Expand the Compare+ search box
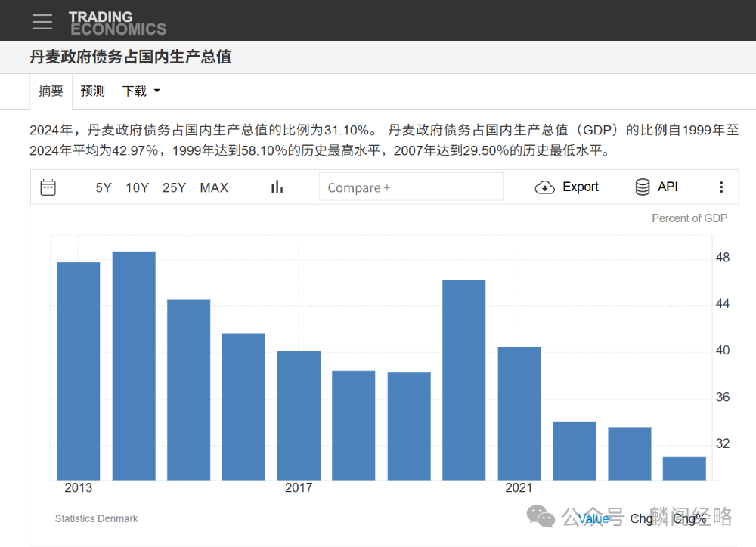756x547 pixels. pos(411,186)
